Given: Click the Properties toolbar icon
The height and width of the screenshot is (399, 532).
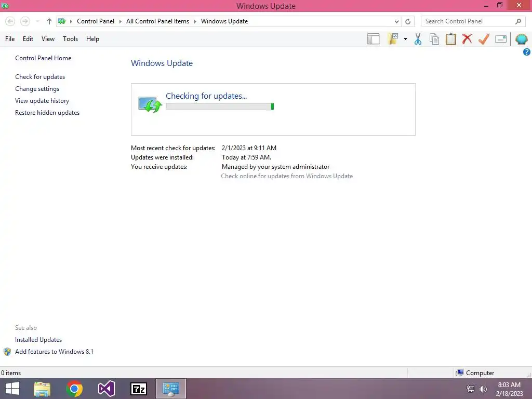Looking at the screenshot, I should pos(501,39).
